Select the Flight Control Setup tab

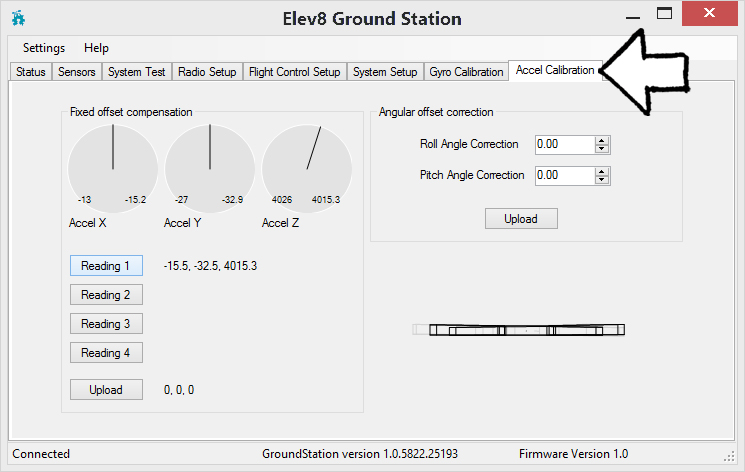pos(294,72)
